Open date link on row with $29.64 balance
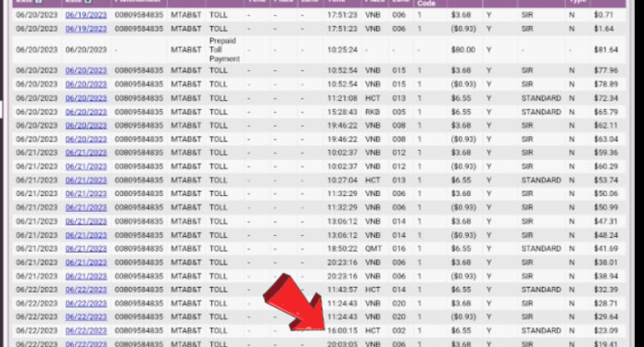644x347 pixels. pos(86,316)
